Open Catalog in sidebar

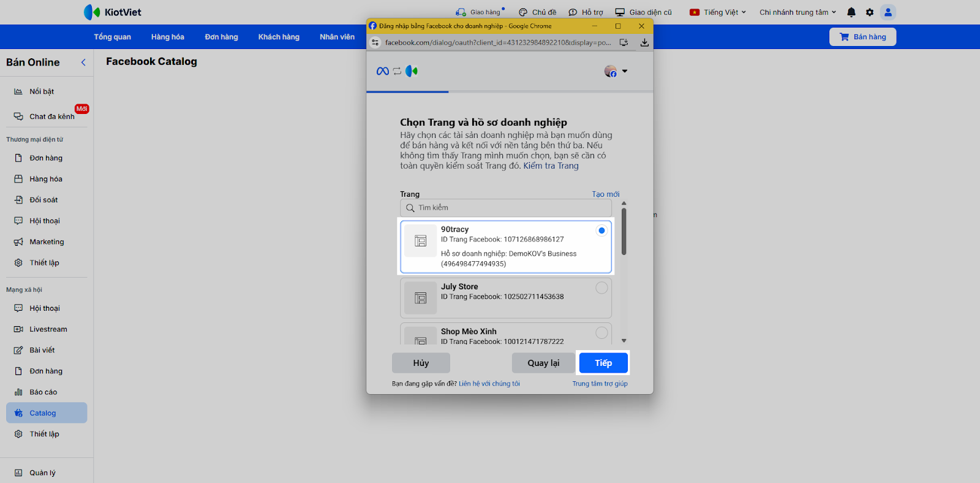(x=47, y=413)
